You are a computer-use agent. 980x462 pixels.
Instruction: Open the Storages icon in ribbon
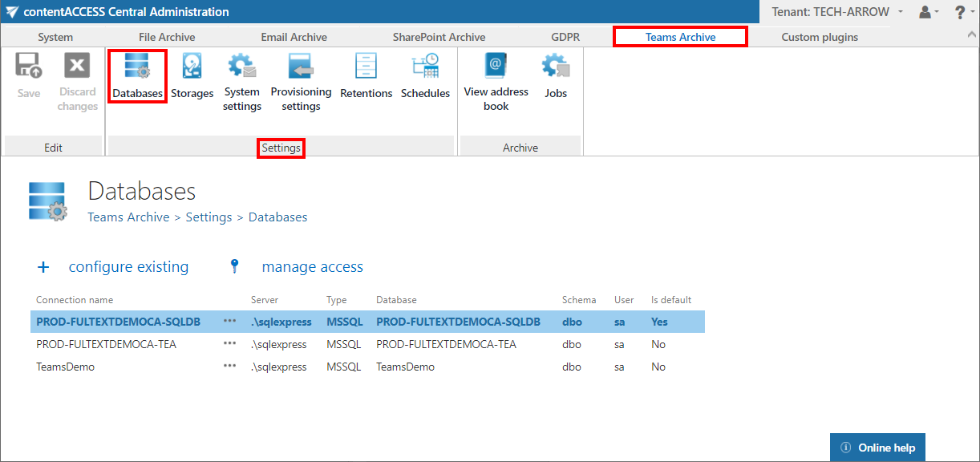192,76
